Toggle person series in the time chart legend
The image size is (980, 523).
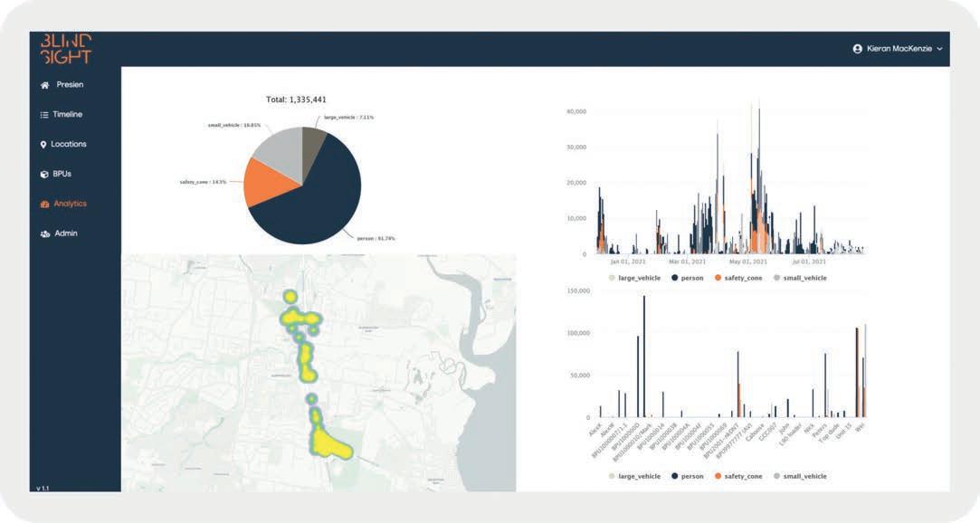688,278
